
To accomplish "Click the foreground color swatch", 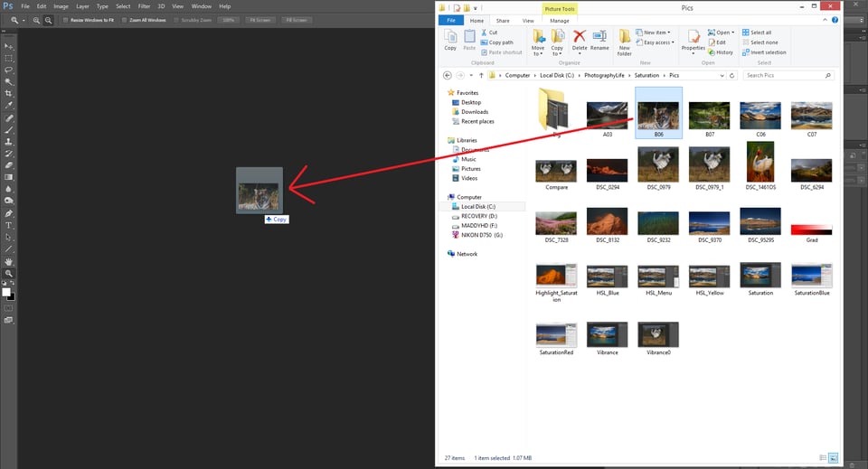I will pyautogui.click(x=5, y=292).
